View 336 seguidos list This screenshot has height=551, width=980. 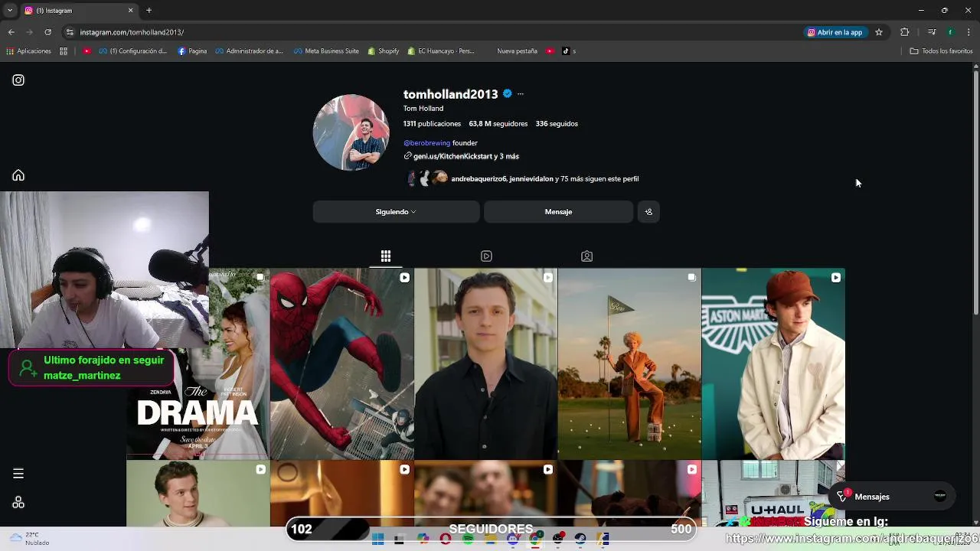(557, 124)
